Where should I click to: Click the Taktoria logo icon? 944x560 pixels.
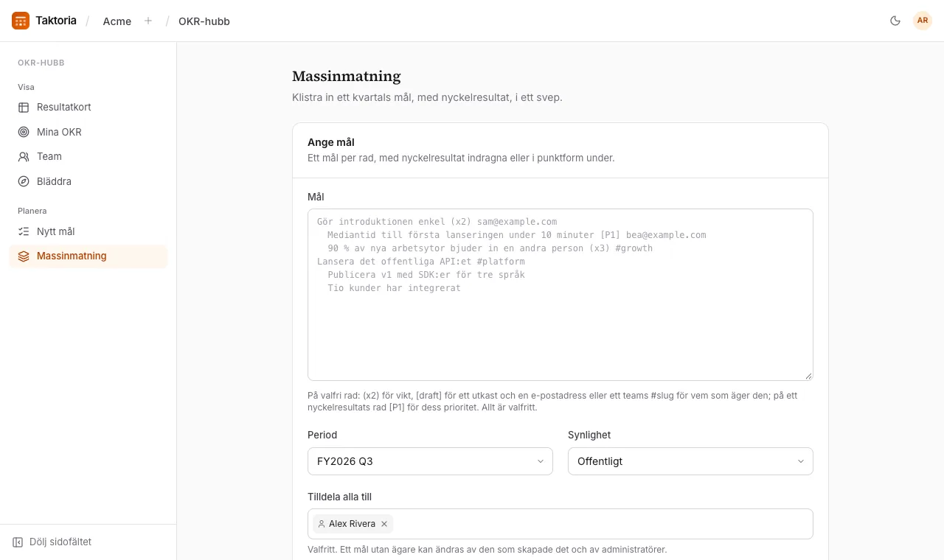pyautogui.click(x=21, y=21)
